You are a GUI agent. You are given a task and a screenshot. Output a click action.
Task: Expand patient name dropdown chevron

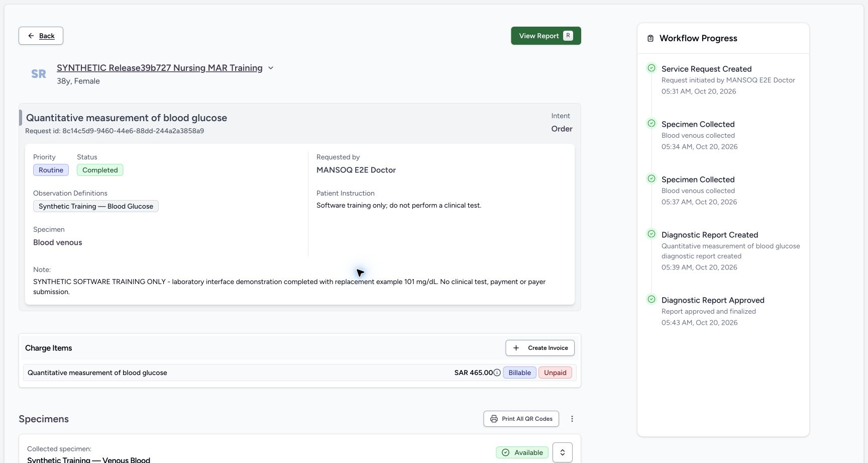click(271, 68)
